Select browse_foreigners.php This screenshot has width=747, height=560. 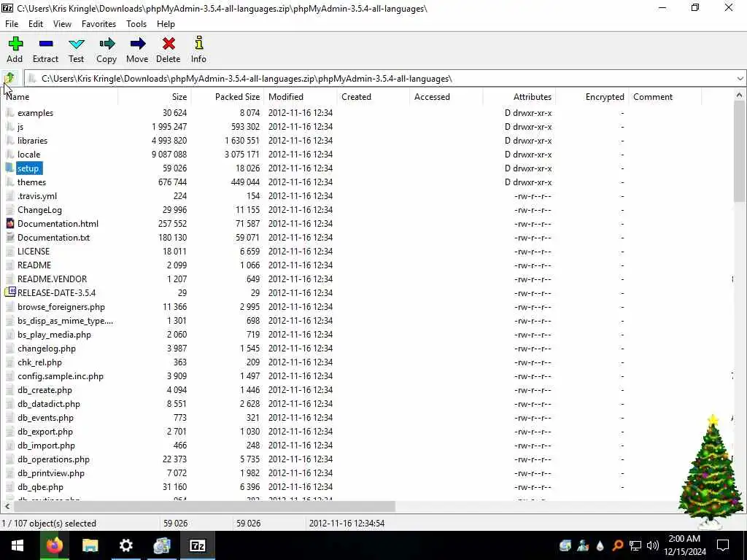coord(61,307)
